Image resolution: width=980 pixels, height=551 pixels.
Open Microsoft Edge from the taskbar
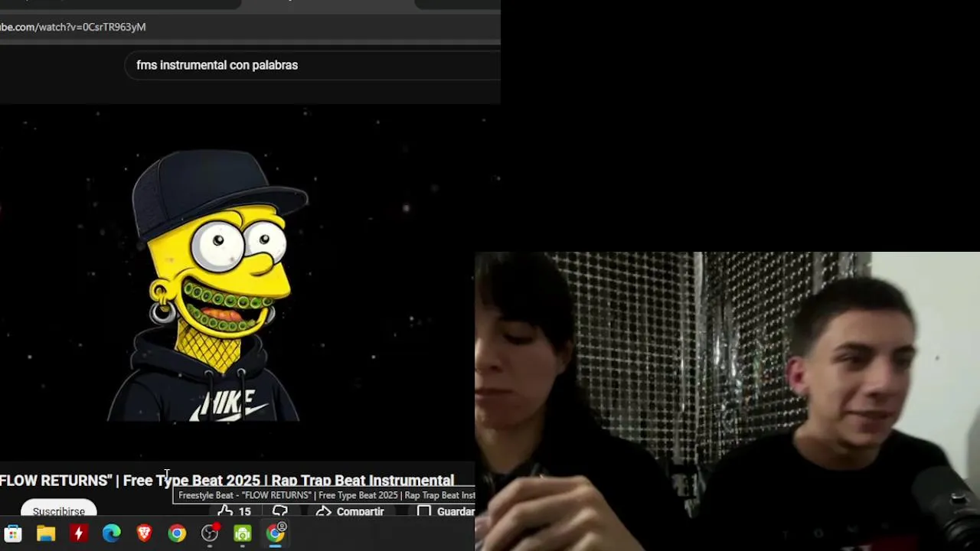[x=112, y=533]
